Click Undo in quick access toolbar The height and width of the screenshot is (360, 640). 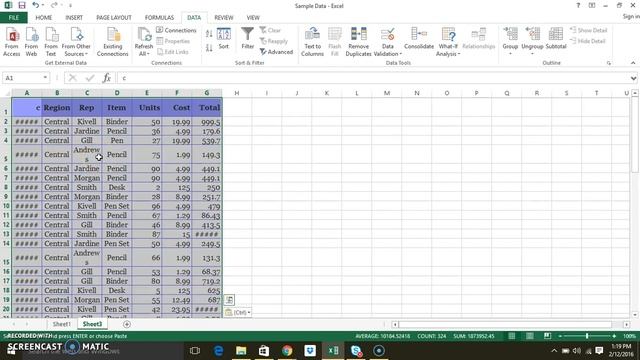(x=36, y=5)
